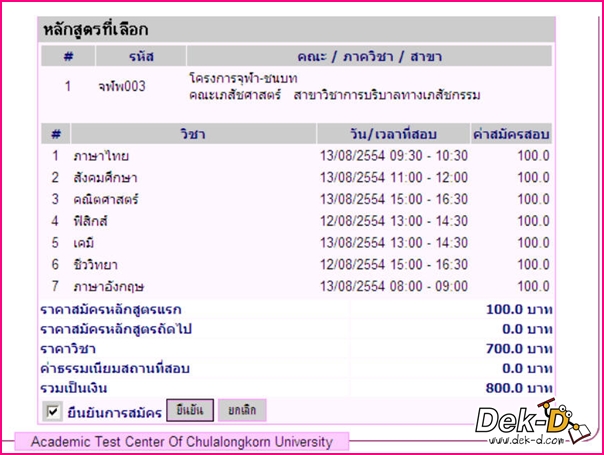Click the รวมเป็นเงิน total amount row
Viewport: 604px width, 455px height.
coord(295,388)
